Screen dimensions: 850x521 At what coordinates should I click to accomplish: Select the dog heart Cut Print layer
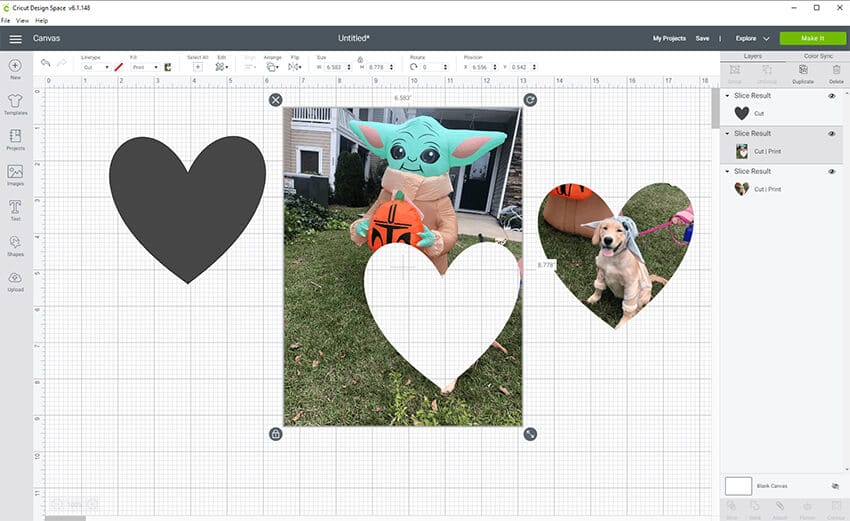781,189
